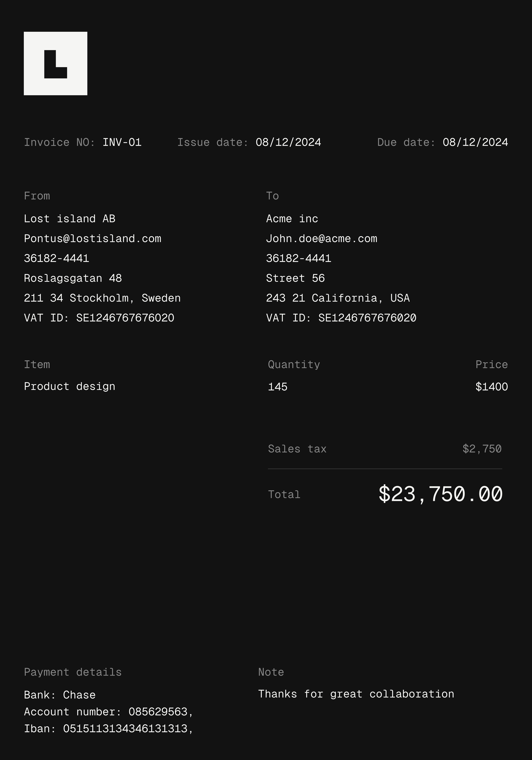Click the due date value
The image size is (532, 760).
click(x=475, y=142)
